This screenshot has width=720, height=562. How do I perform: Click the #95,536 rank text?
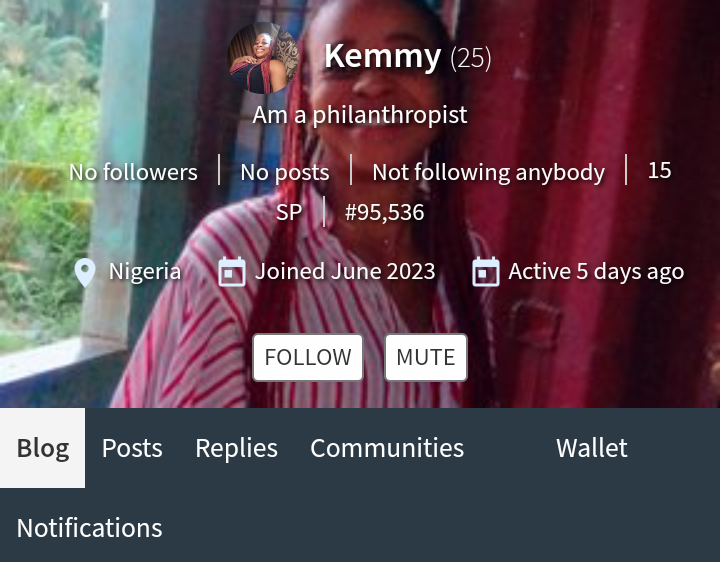pos(385,212)
